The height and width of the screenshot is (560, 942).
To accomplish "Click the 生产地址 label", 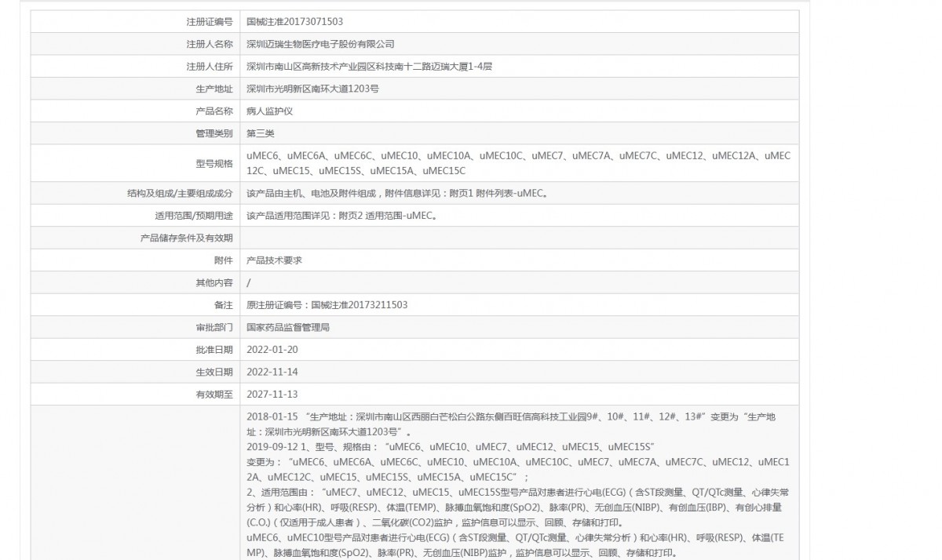I will [214, 89].
